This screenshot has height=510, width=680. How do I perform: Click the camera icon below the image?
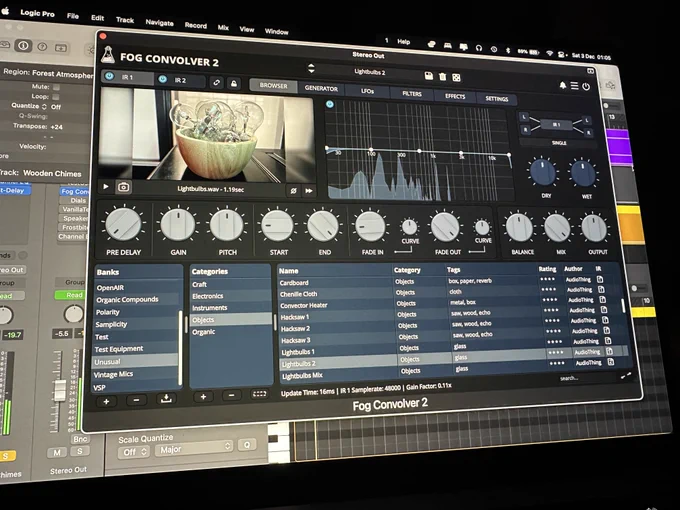124,187
